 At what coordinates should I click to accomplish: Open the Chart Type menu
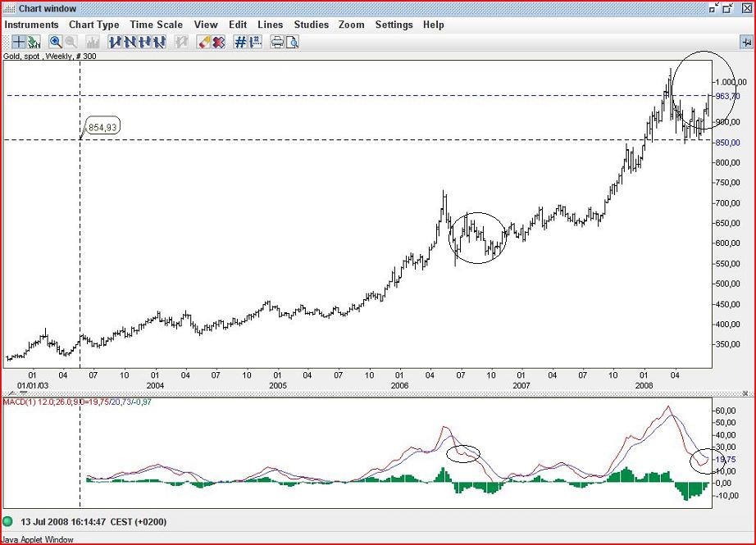tap(94, 25)
